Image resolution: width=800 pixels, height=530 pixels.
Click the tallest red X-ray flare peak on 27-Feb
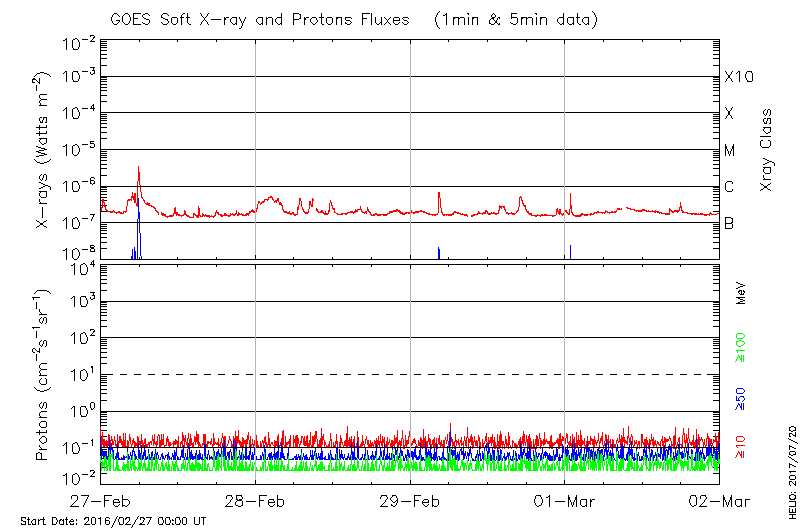coord(139,168)
